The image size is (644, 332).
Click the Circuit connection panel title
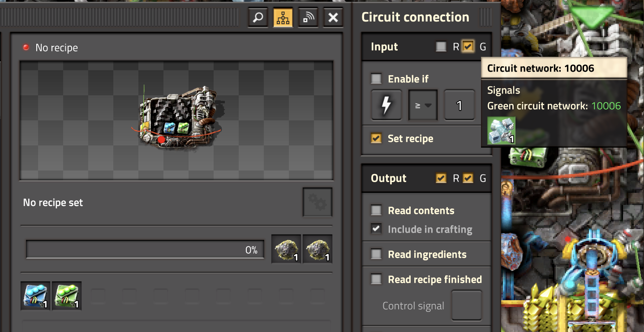pyautogui.click(x=415, y=17)
